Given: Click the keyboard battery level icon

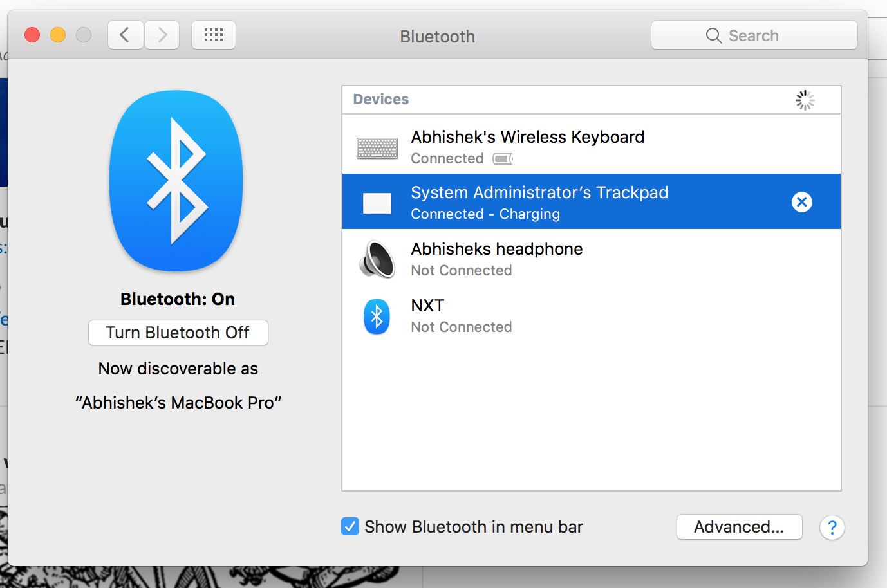Looking at the screenshot, I should (503, 158).
